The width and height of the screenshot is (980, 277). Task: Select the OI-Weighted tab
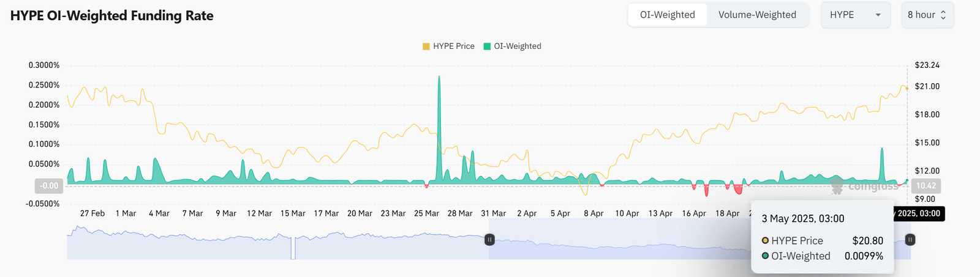(668, 15)
